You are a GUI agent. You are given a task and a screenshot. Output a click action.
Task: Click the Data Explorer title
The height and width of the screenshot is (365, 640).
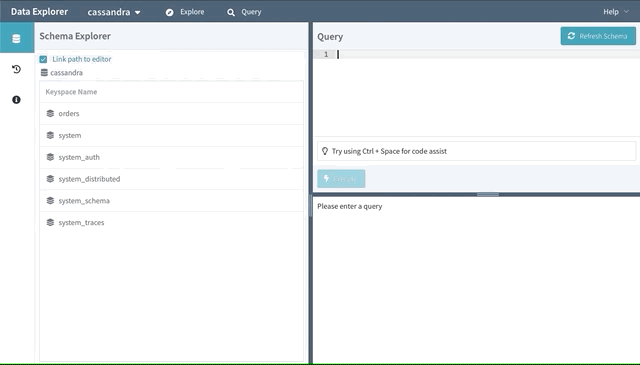coord(39,12)
